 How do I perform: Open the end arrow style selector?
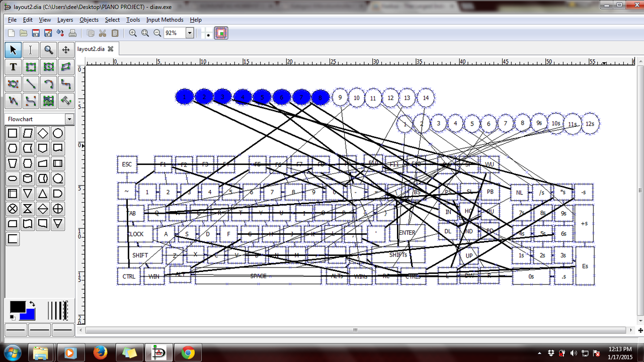coord(63,330)
